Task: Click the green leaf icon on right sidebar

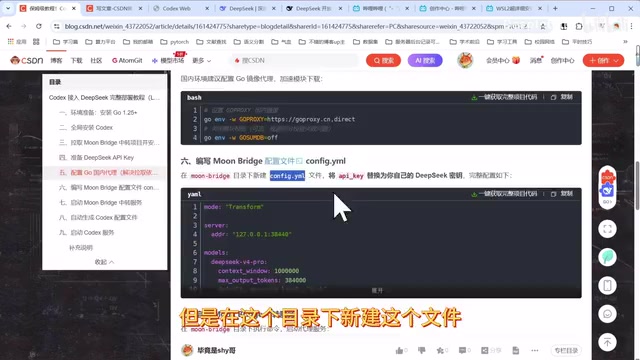Action: (607, 257)
